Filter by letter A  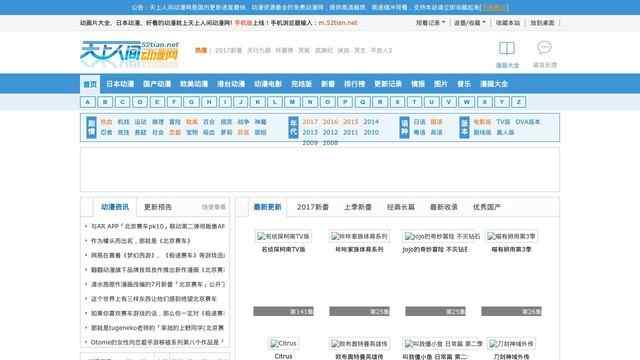tap(88, 102)
